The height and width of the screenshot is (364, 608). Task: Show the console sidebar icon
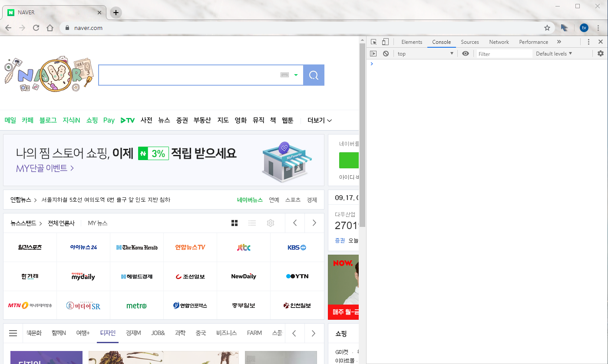point(373,54)
